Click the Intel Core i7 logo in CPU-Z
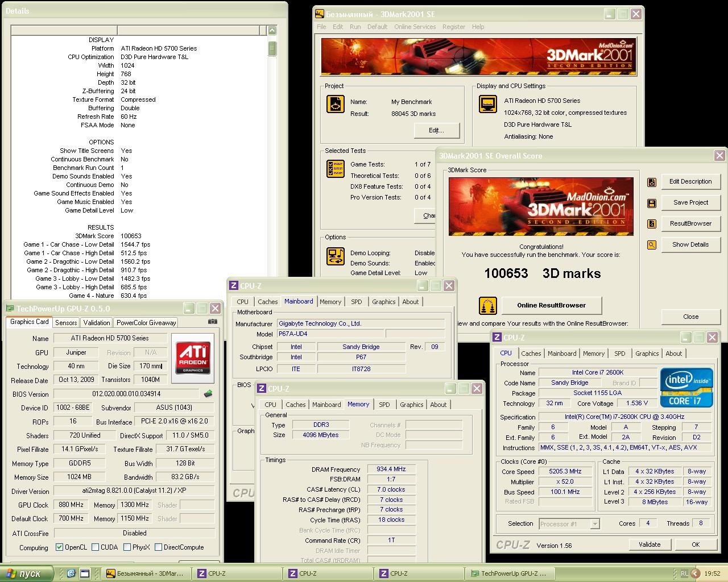Screen dimensions: 728x582 point(686,387)
